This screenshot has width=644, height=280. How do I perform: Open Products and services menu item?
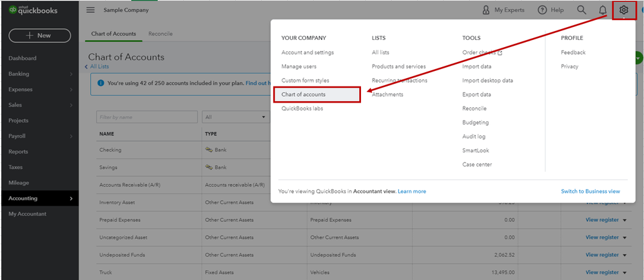point(399,66)
